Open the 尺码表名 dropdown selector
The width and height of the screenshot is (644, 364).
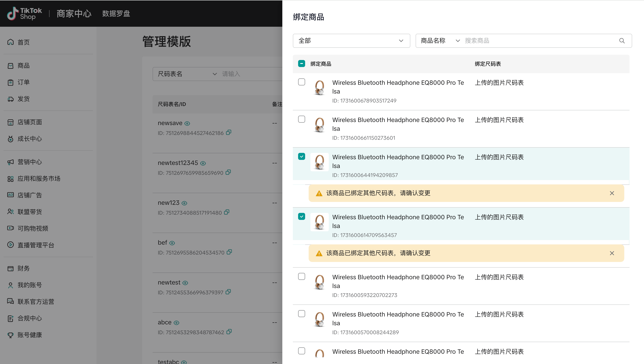(x=187, y=74)
